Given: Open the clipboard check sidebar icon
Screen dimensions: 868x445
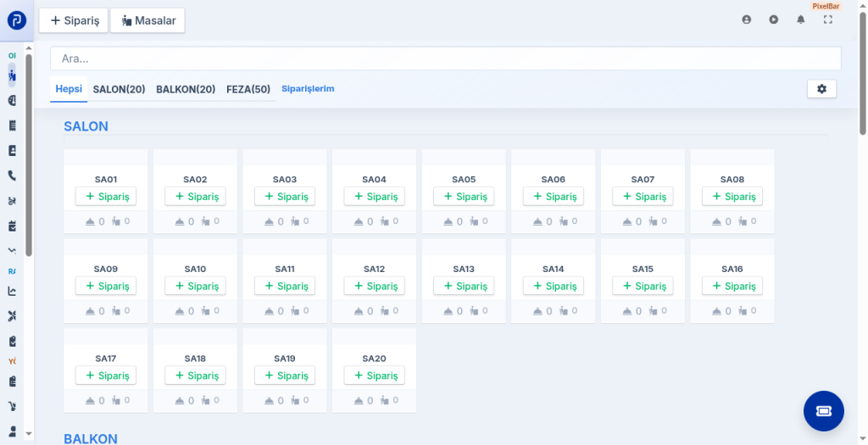Looking at the screenshot, I should (12, 341).
